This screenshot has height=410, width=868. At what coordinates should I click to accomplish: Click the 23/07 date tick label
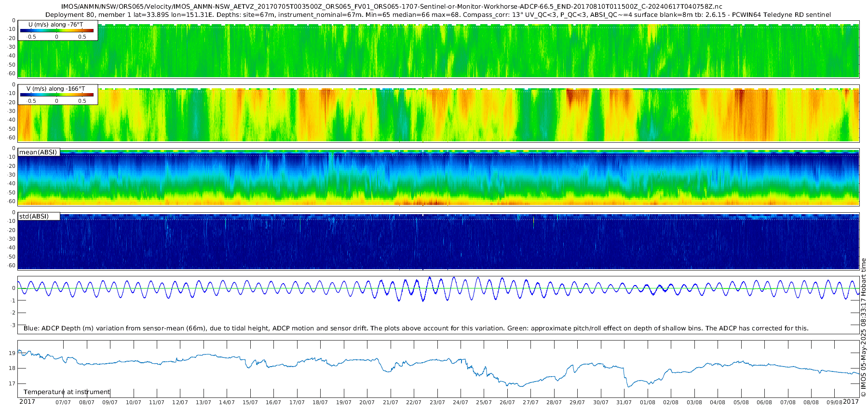pos(437,402)
